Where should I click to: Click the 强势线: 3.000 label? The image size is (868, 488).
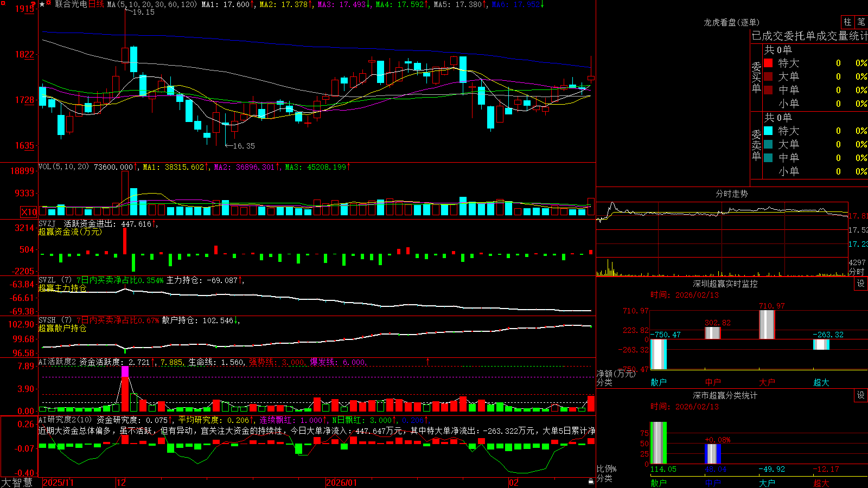point(277,362)
